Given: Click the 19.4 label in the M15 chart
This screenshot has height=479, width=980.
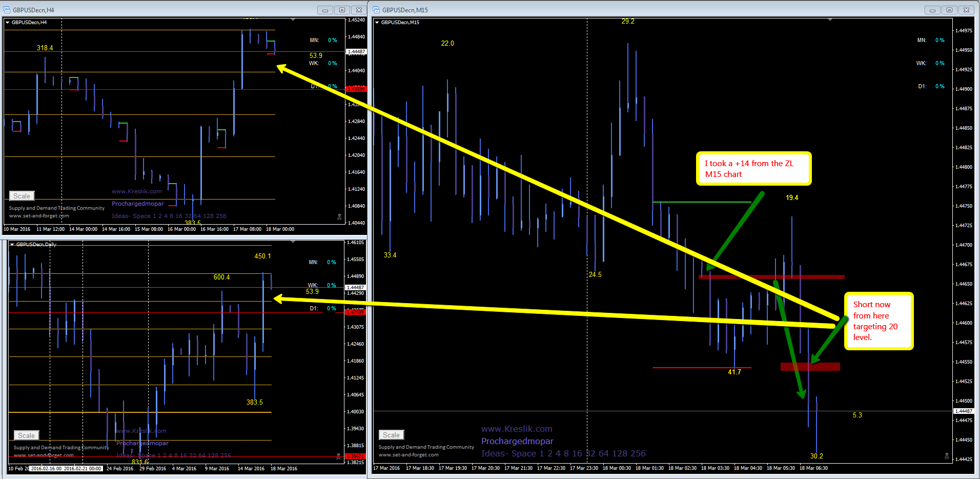Looking at the screenshot, I should (792, 197).
